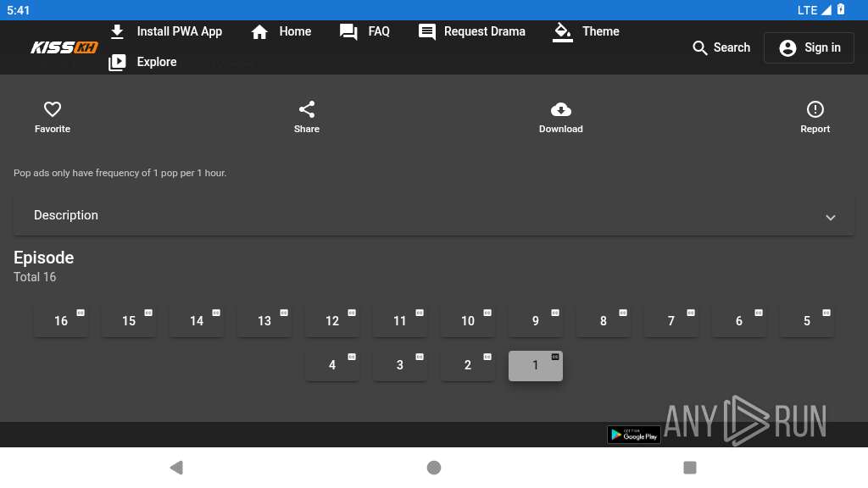Select episode 15
This screenshot has height=488, width=868.
(x=129, y=321)
